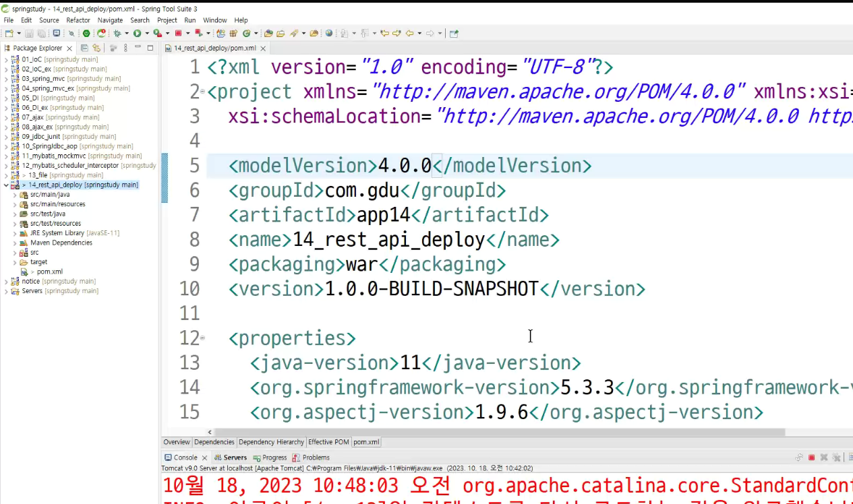Screen dimensions: 853x504
Task: Fold the project element at line 2
Action: [203, 92]
